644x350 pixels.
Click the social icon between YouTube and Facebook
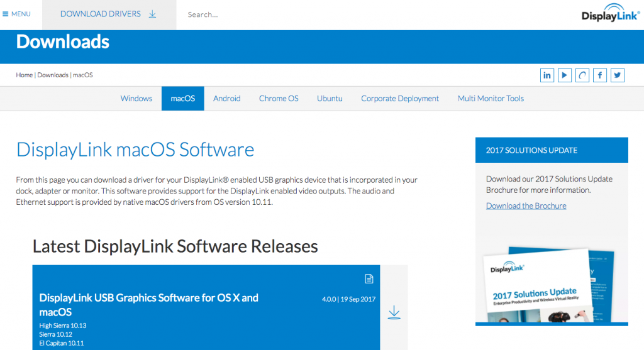coord(582,75)
